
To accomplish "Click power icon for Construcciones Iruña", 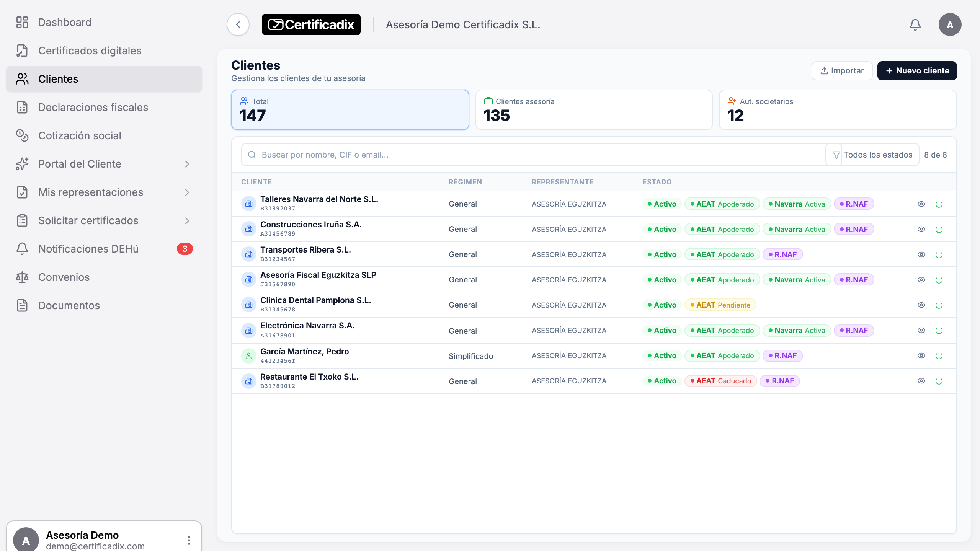I will (x=939, y=229).
